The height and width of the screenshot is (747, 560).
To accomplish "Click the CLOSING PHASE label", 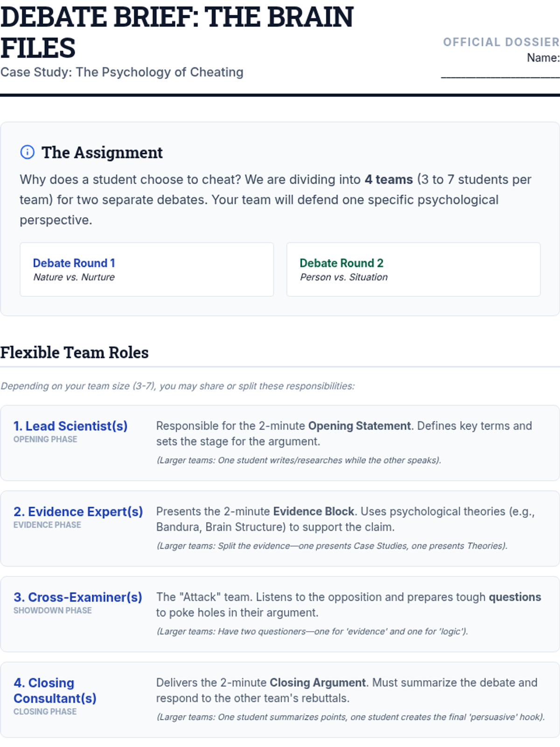I will pyautogui.click(x=45, y=712).
